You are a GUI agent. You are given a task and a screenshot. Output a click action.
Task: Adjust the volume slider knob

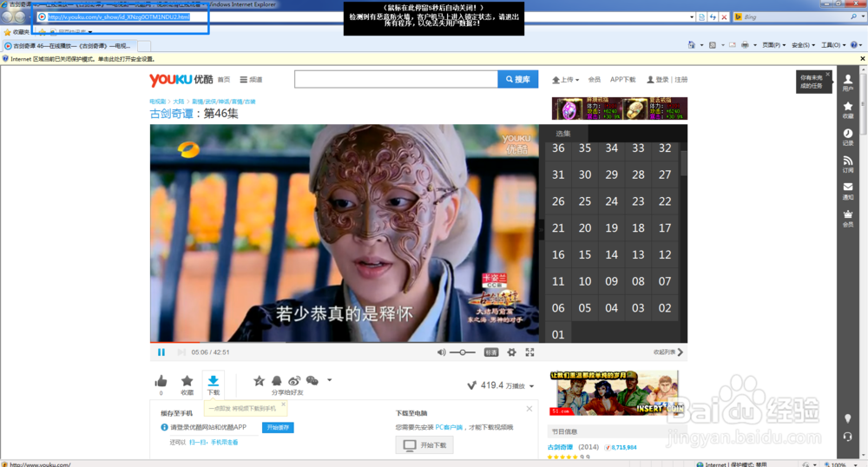[463, 352]
